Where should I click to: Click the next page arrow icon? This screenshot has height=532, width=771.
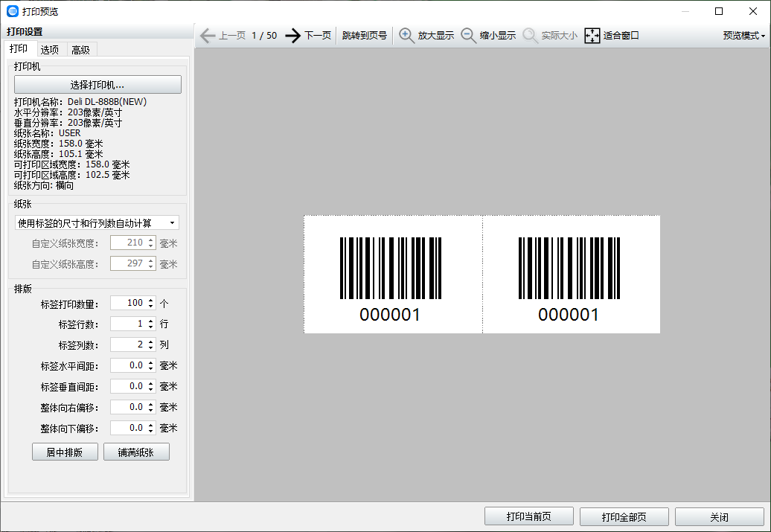[x=293, y=35]
